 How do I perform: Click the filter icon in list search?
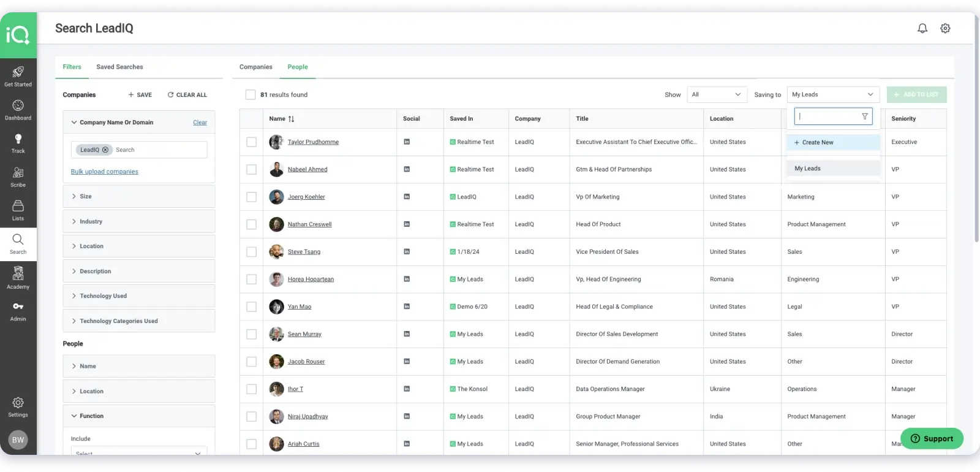click(x=865, y=116)
